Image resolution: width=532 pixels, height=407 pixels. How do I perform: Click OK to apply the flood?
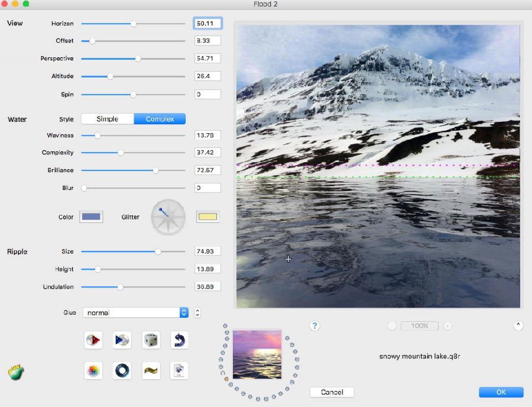point(501,392)
